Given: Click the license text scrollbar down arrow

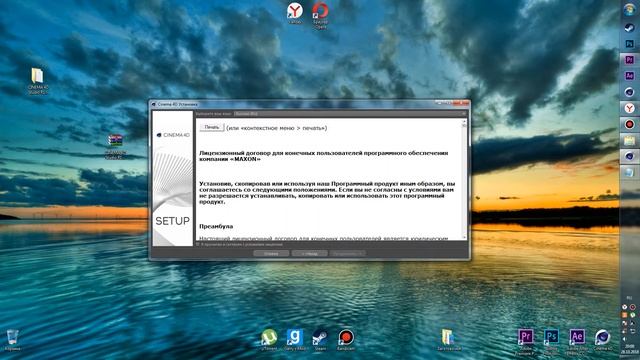Looking at the screenshot, I should [x=464, y=237].
